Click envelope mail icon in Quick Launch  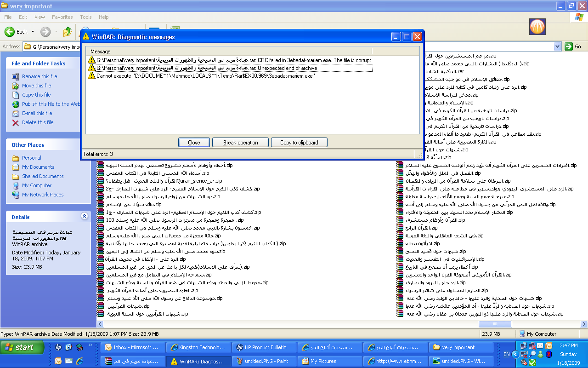coord(69,361)
